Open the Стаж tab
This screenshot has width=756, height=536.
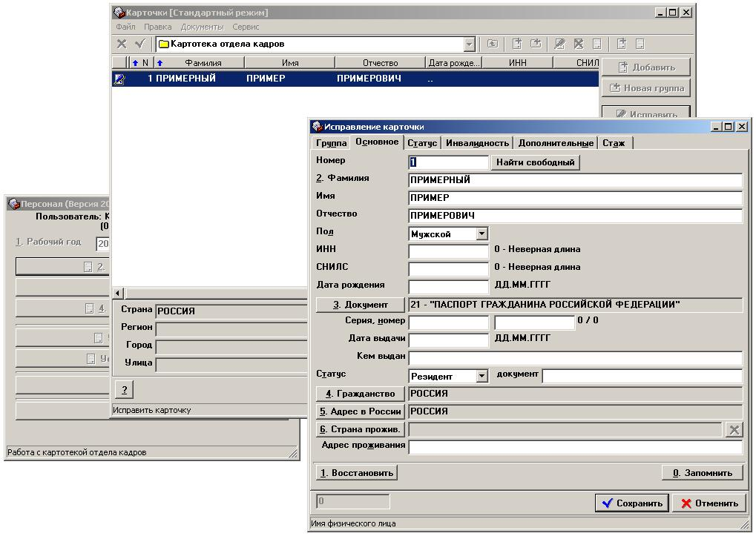(x=614, y=143)
